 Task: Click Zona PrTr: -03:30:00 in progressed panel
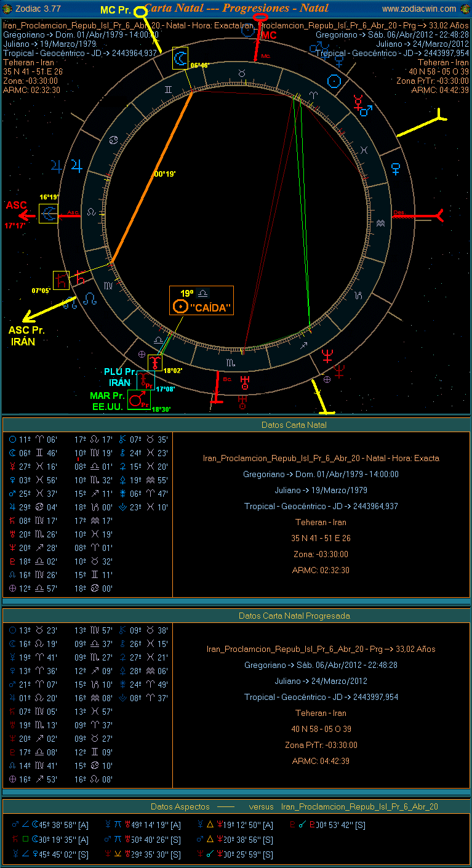tap(320, 745)
